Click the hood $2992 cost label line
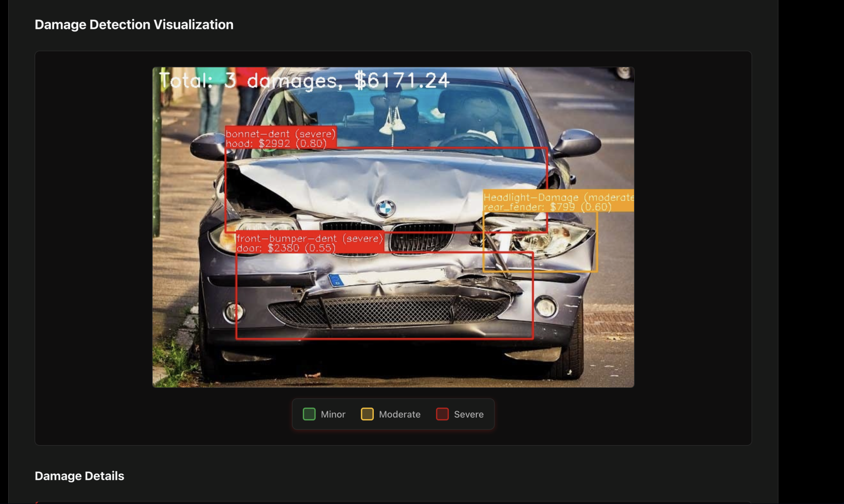 coord(276,143)
